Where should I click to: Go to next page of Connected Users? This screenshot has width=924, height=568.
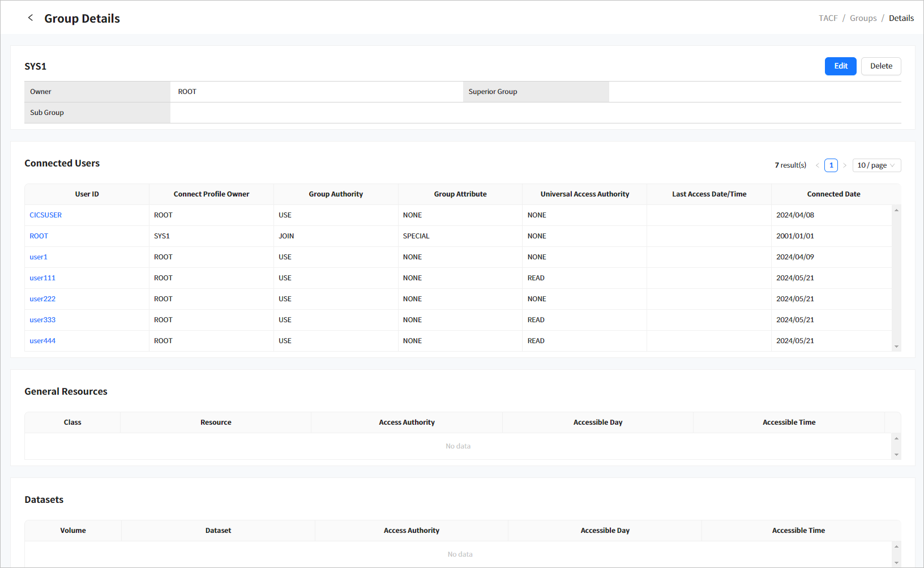point(845,165)
